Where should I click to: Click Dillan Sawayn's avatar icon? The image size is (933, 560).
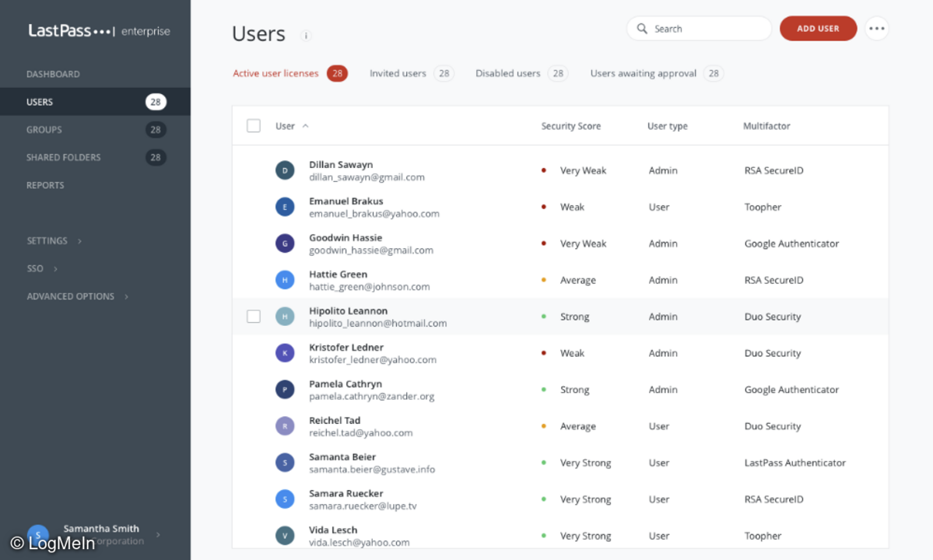click(x=285, y=170)
